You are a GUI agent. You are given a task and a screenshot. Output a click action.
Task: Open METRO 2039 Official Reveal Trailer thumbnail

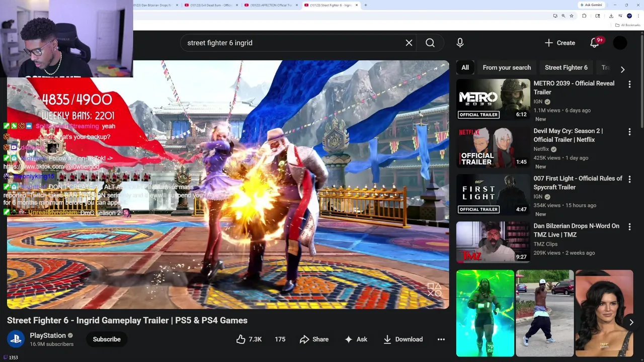coord(493,100)
